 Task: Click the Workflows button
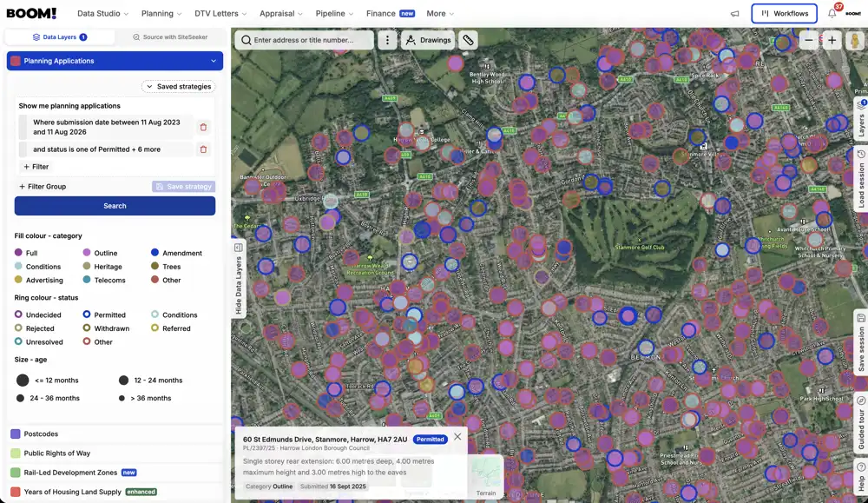784,14
